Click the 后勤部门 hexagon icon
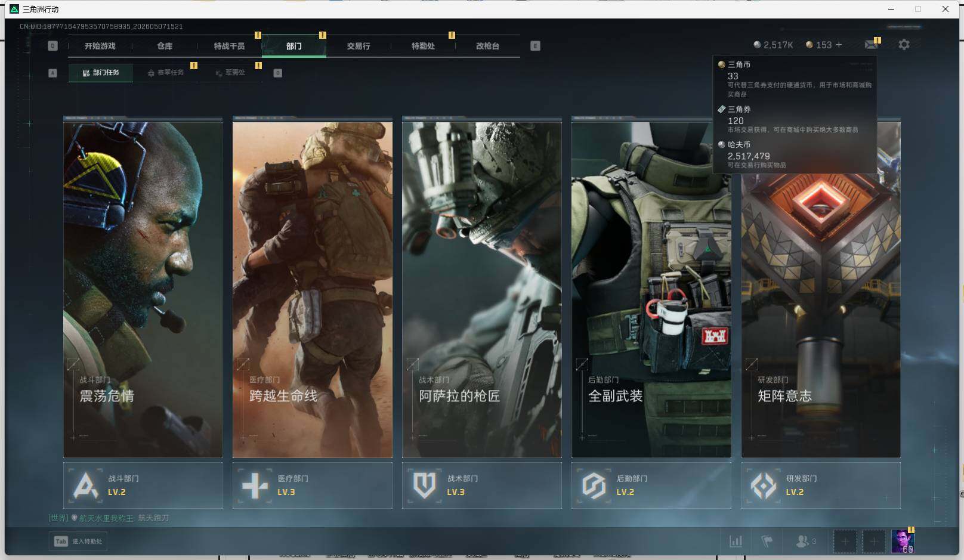 pos(594,485)
